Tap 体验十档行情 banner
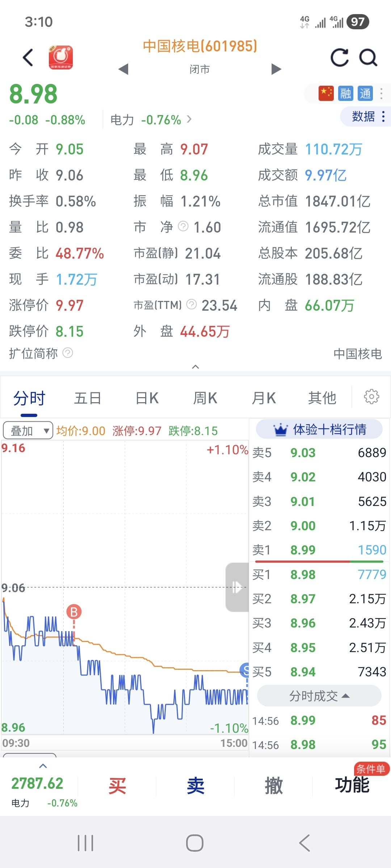Screen dimensions: 391x868 tap(319, 429)
